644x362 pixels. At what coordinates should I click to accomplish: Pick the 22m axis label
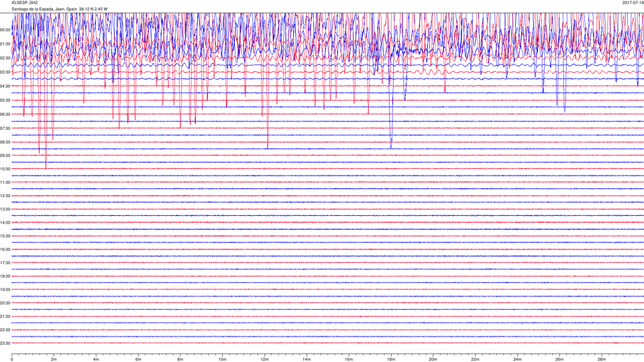click(x=475, y=359)
